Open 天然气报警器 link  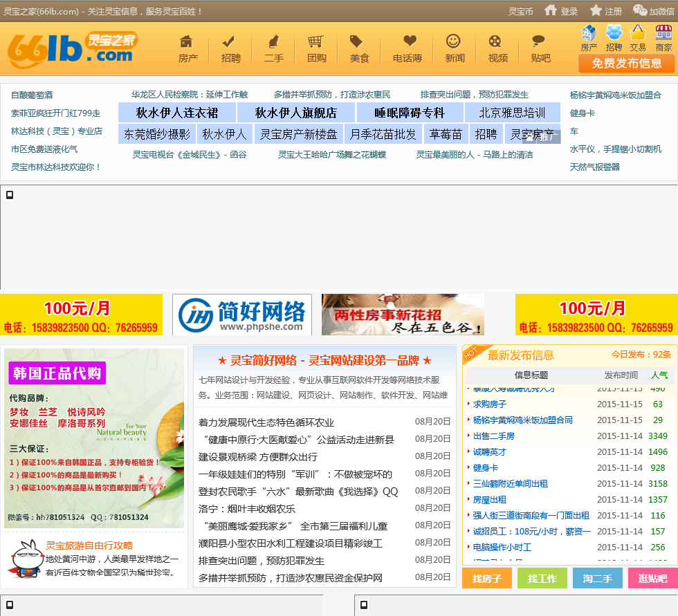(x=595, y=167)
